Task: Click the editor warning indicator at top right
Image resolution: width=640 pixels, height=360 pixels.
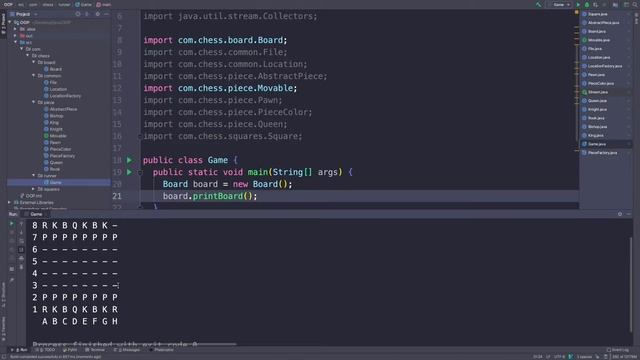Action: tap(576, 12)
